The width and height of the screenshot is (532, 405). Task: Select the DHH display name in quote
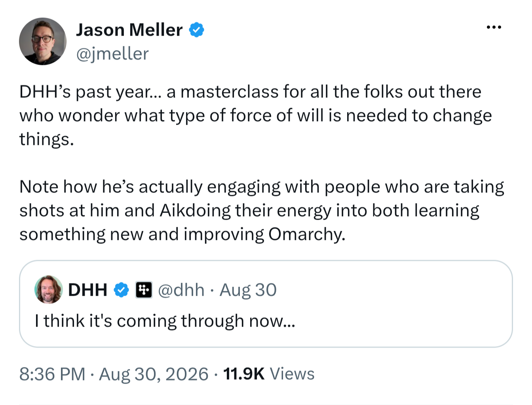[87, 290]
